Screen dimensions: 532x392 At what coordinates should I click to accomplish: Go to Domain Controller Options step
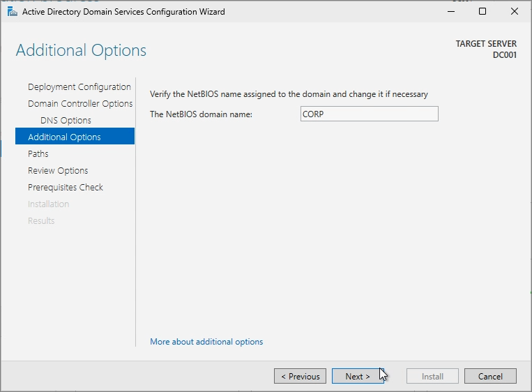tap(80, 103)
